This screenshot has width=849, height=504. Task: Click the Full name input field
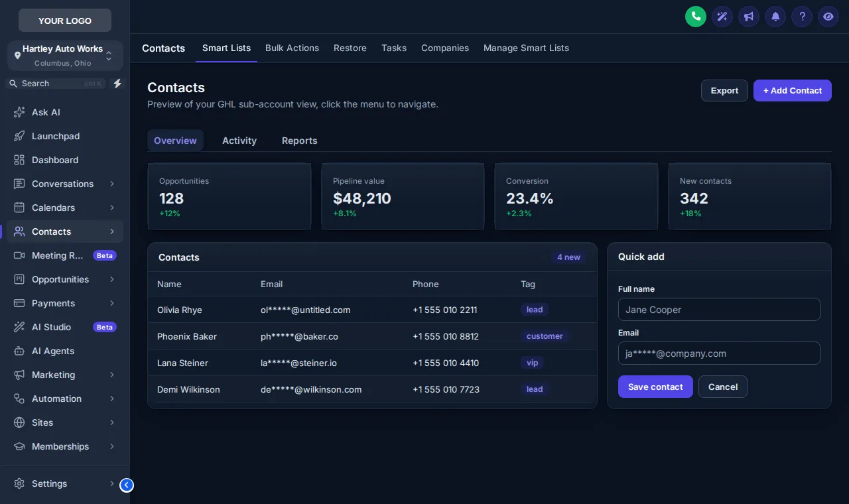pos(719,310)
